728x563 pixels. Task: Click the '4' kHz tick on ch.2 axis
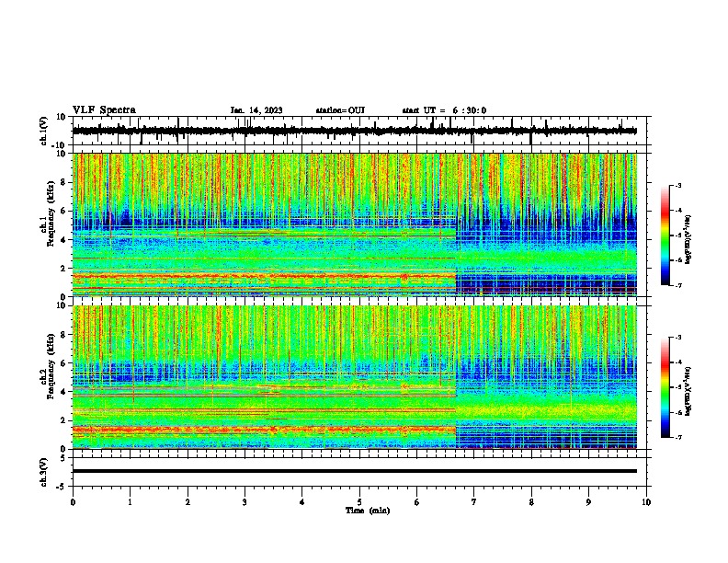(63, 392)
